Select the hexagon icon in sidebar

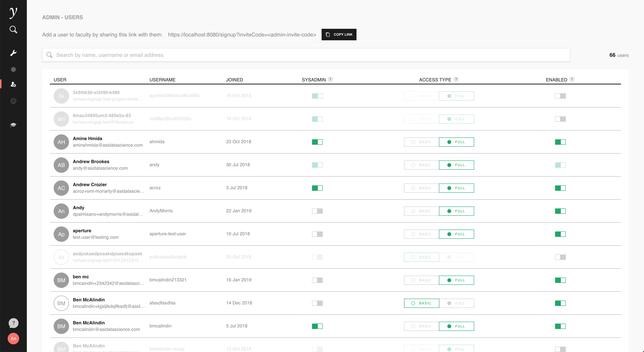pos(13,69)
